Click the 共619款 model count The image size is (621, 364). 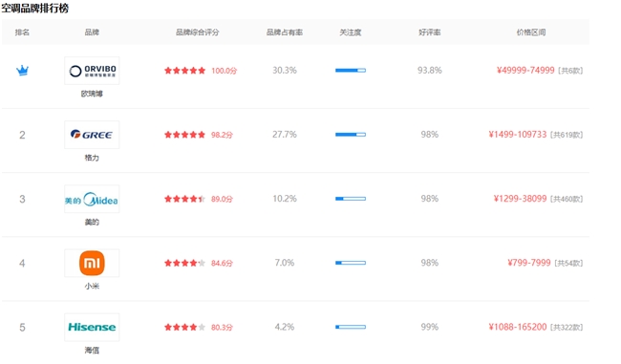[567, 135]
